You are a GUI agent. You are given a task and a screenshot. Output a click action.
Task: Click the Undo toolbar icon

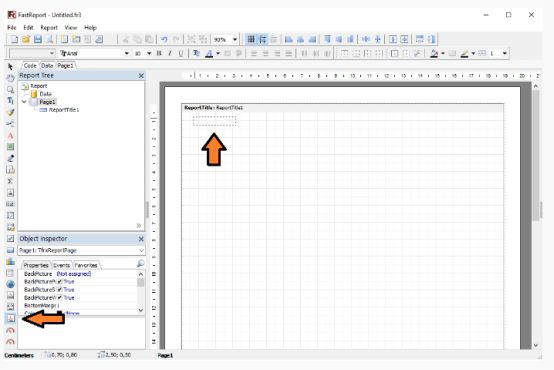point(164,39)
